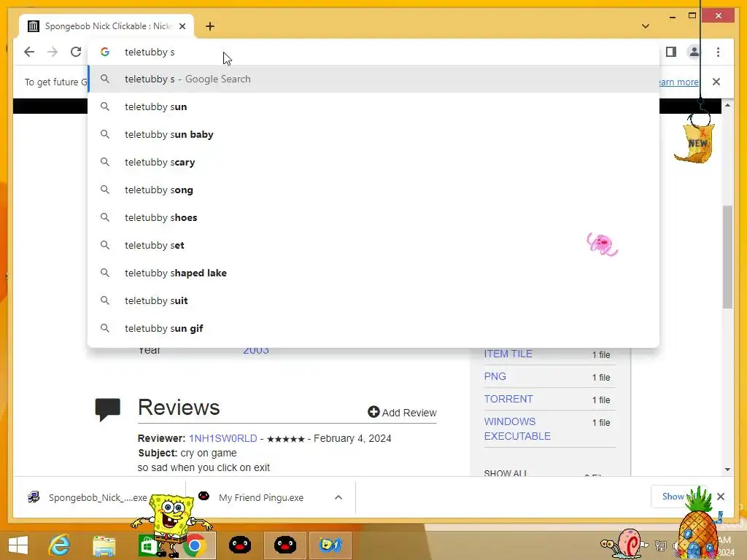Choose 'teletubby s - Google Search' suggestion
This screenshot has width=747, height=560.
click(373, 79)
